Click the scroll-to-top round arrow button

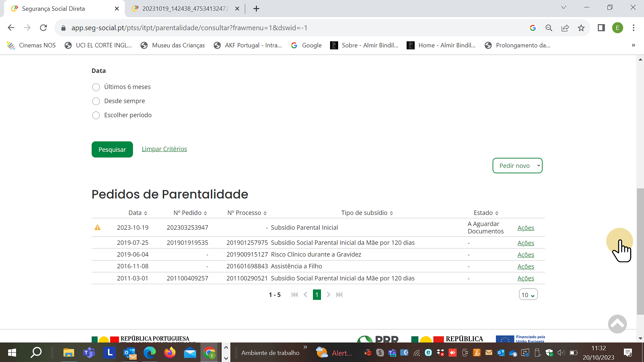617,324
